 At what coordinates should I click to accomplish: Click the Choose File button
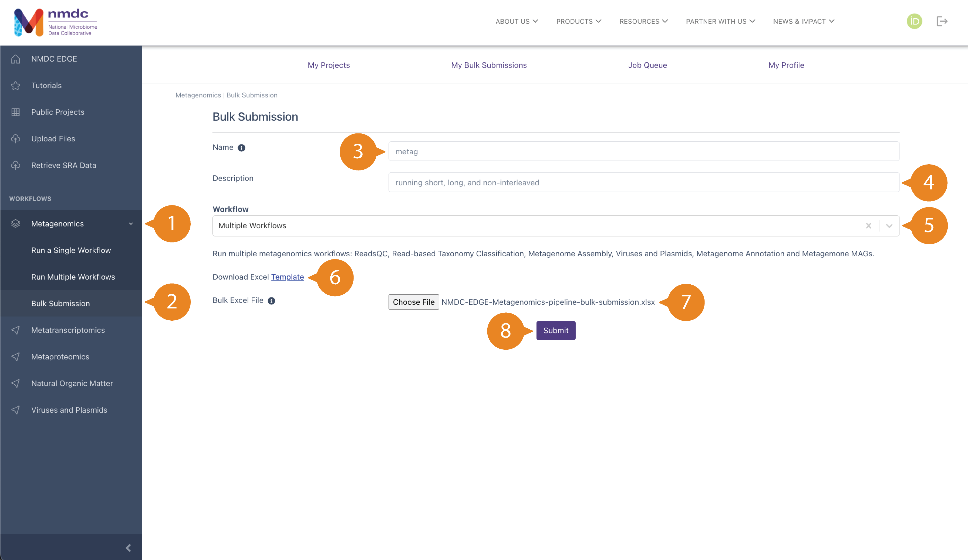point(413,302)
